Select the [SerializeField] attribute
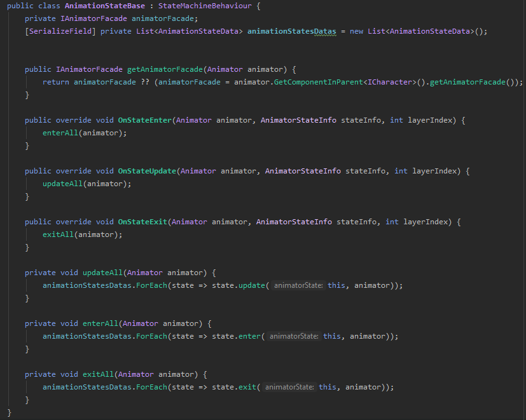Viewport: 526px width, 420px height. coord(60,31)
